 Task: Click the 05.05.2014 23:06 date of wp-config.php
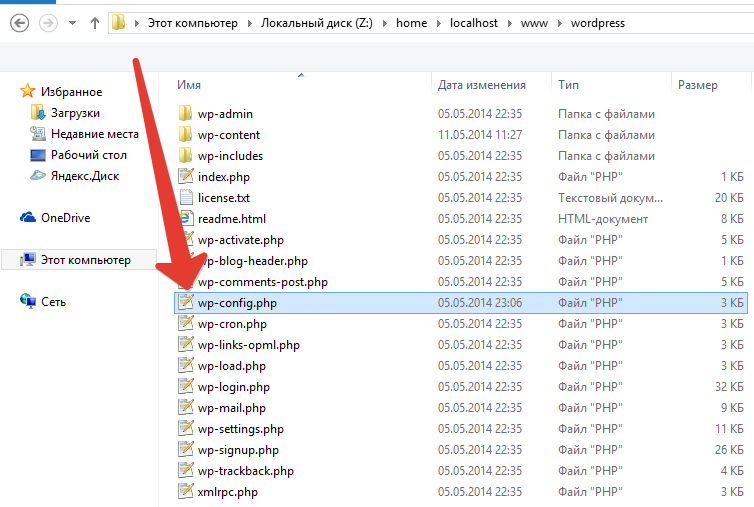click(x=480, y=303)
